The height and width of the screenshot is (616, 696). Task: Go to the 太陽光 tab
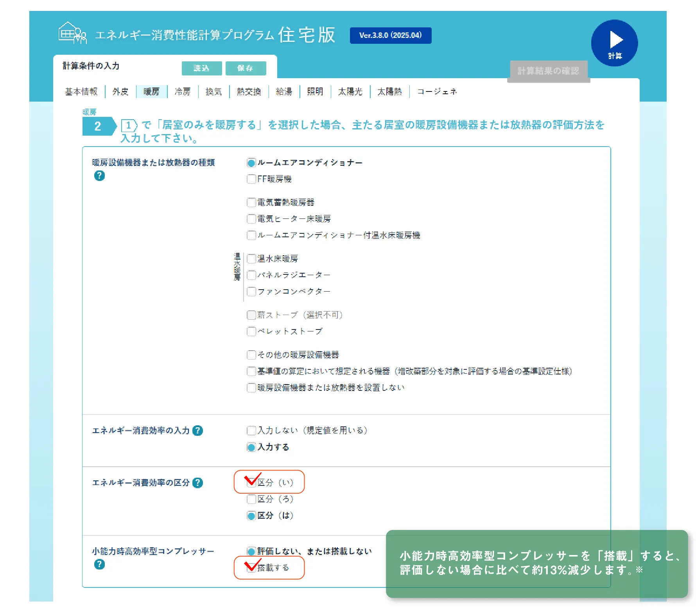350,91
